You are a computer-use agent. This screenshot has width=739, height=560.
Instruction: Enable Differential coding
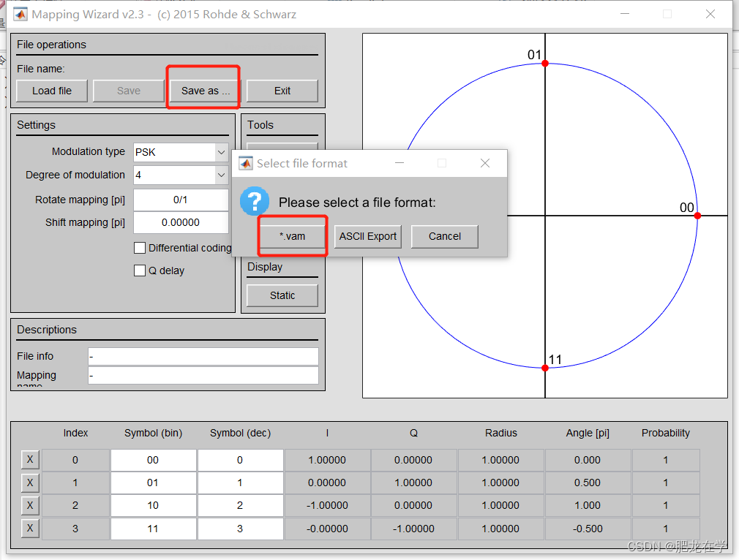140,248
